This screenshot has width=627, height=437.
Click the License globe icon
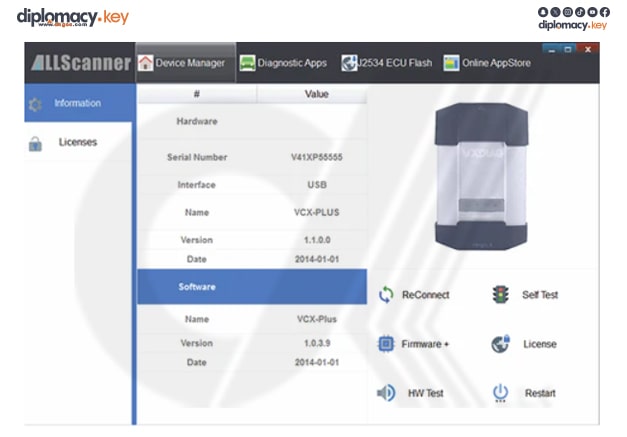[x=501, y=344]
